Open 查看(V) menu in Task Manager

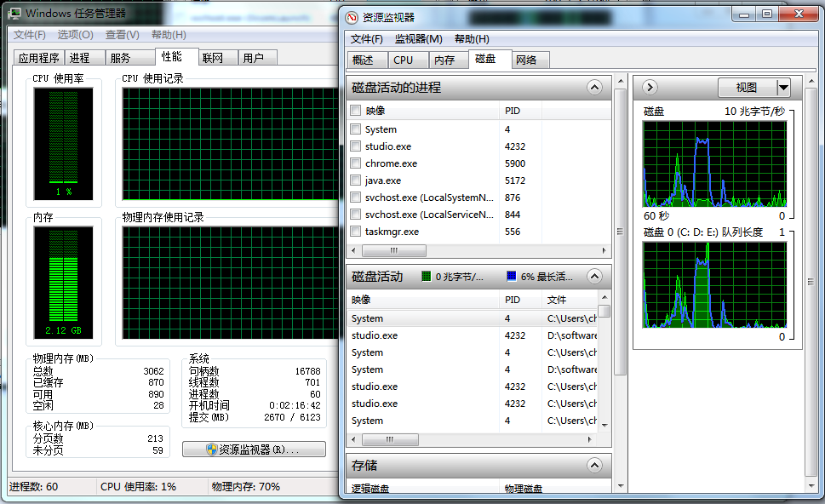(122, 35)
